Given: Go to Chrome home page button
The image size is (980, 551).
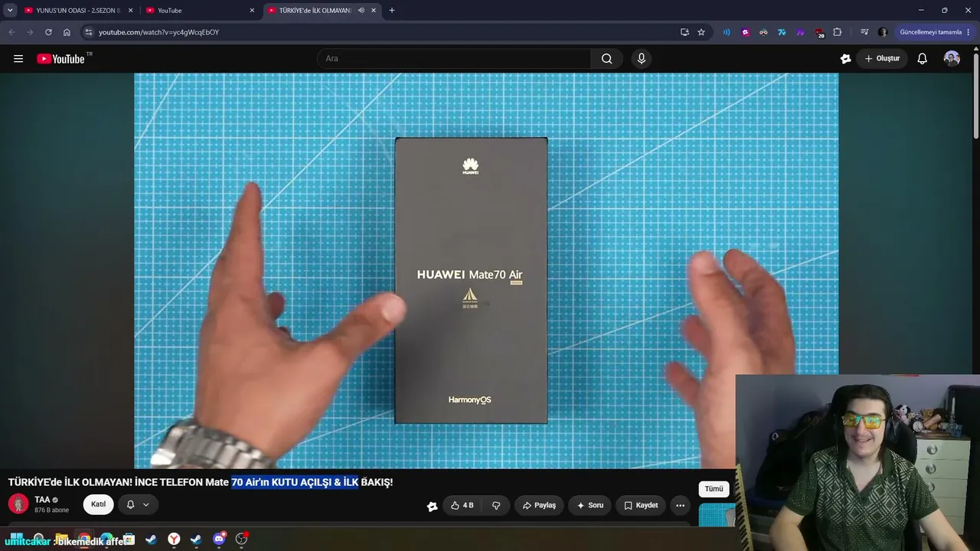Looking at the screenshot, I should pos(67,32).
